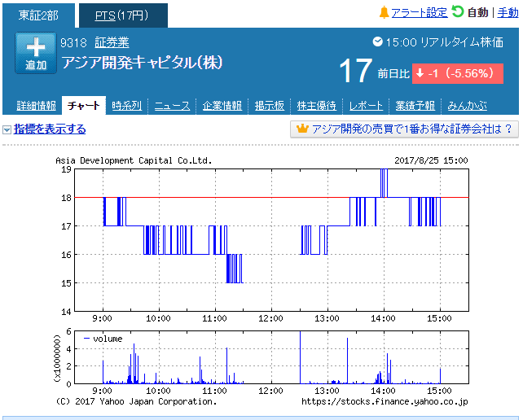Click the stocks.finance.yahoo.co.jp URL text

point(385,401)
